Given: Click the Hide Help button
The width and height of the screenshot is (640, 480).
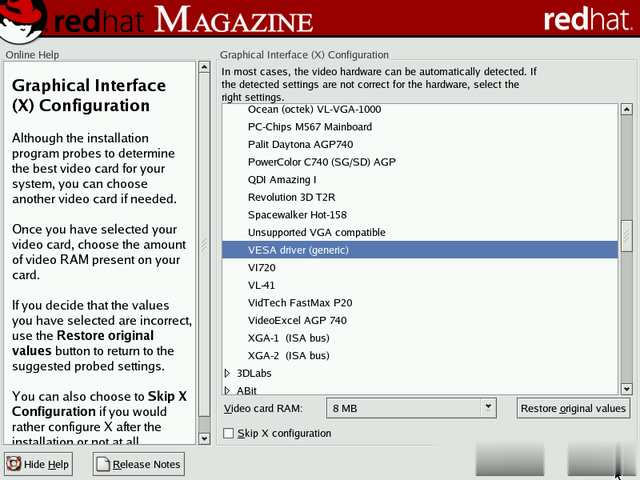Looking at the screenshot, I should (x=38, y=464).
